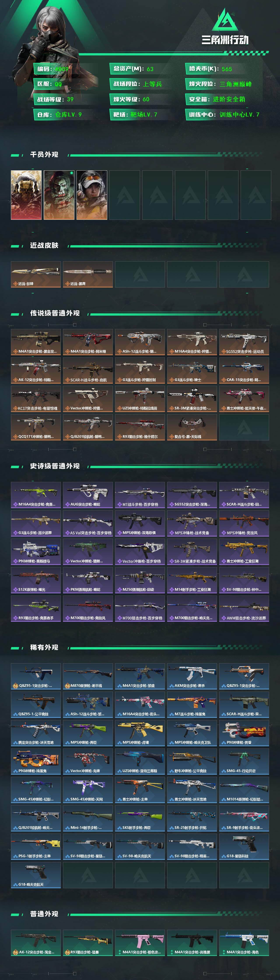This screenshot has width=280, height=980.
Task: Open the AK-12突击步枪-淘金 common skin
Action: pyautogui.click(x=36, y=943)
